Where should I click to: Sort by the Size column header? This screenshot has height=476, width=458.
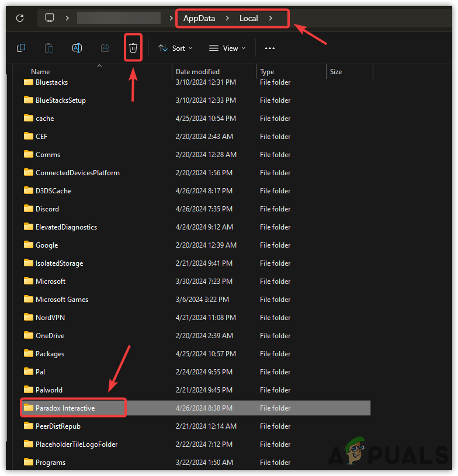coord(336,72)
